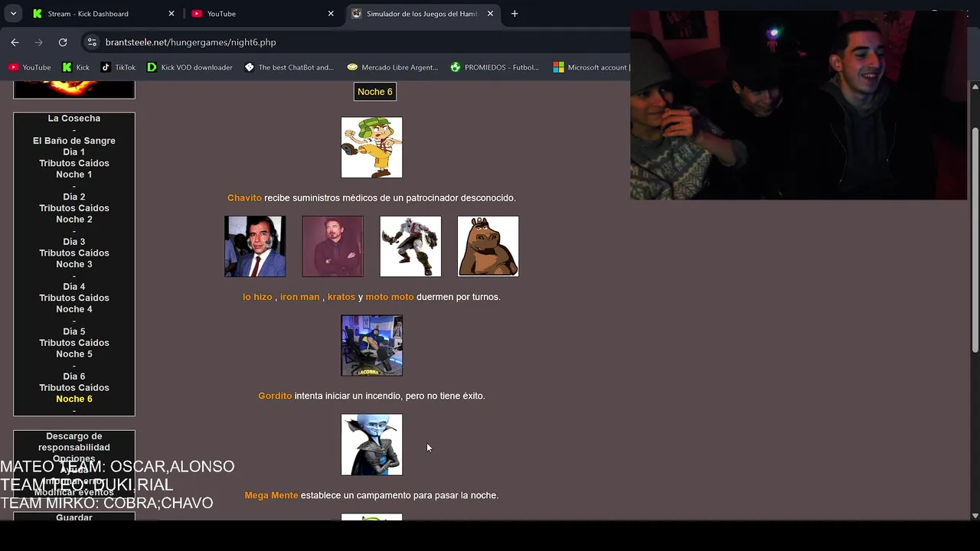This screenshot has height=551, width=980.
Task: Open Kick bookmark
Action: (x=76, y=67)
